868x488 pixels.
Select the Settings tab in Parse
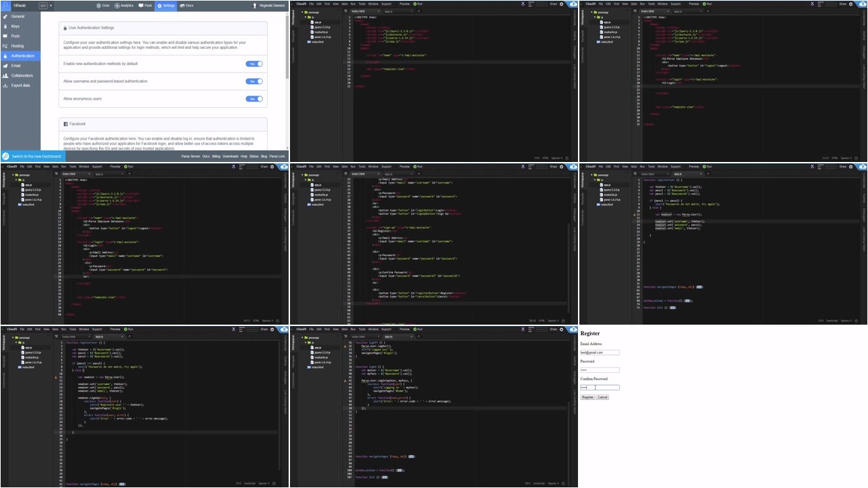pyautogui.click(x=166, y=5)
